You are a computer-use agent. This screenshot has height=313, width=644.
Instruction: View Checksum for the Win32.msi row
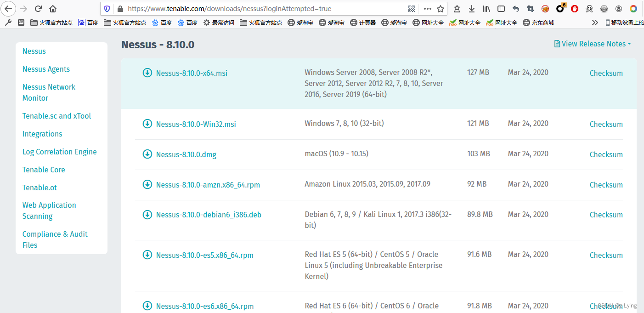606,124
